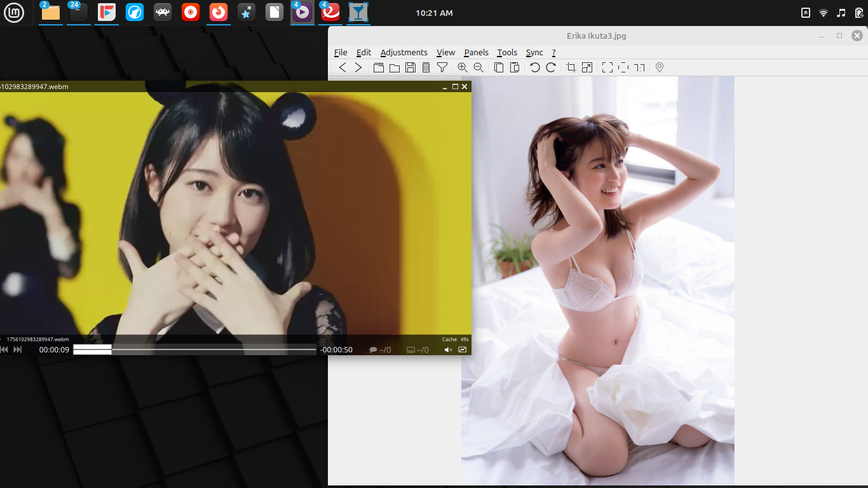Click the clock showing 10:21 AM

(x=434, y=13)
